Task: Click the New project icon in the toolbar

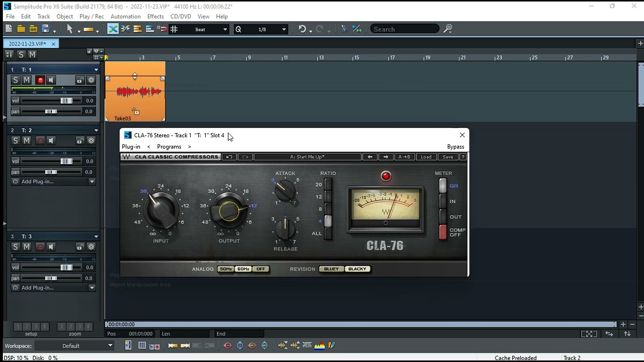Action: (x=9, y=29)
